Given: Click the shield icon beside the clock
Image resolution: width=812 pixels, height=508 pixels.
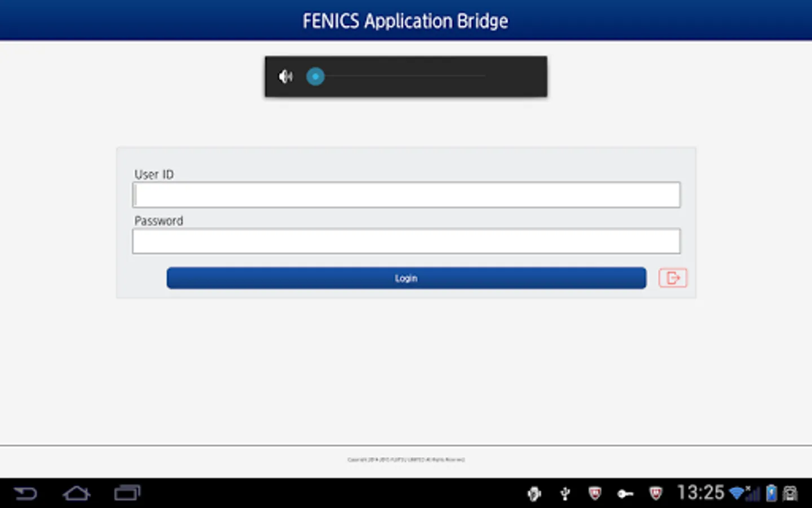Looking at the screenshot, I should coord(655,493).
